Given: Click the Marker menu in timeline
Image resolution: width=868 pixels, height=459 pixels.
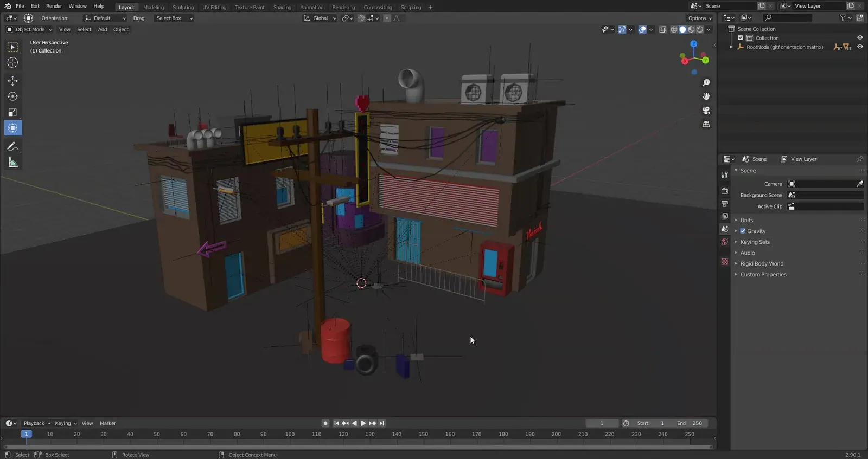Looking at the screenshot, I should [108, 423].
